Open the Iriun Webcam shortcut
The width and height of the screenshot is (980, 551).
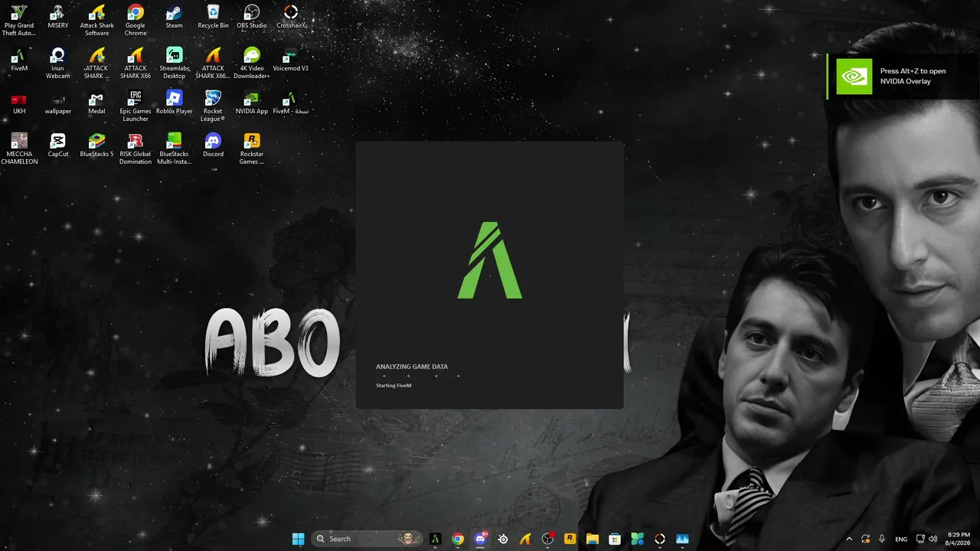(x=57, y=64)
